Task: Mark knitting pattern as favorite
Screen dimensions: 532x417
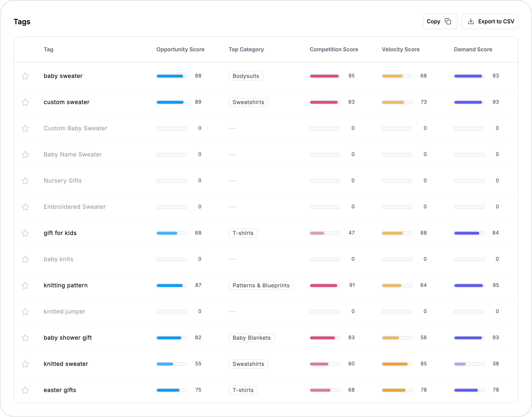Action: click(25, 285)
